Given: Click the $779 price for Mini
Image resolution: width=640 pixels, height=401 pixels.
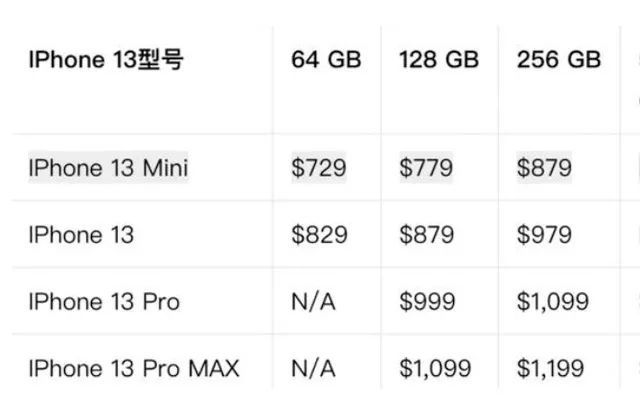Looking at the screenshot, I should [426, 168].
